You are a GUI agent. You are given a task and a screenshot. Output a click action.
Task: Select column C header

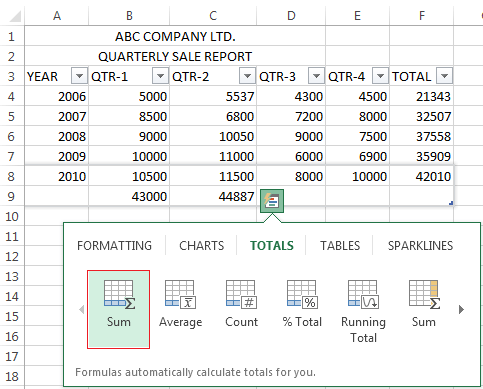[x=213, y=16]
